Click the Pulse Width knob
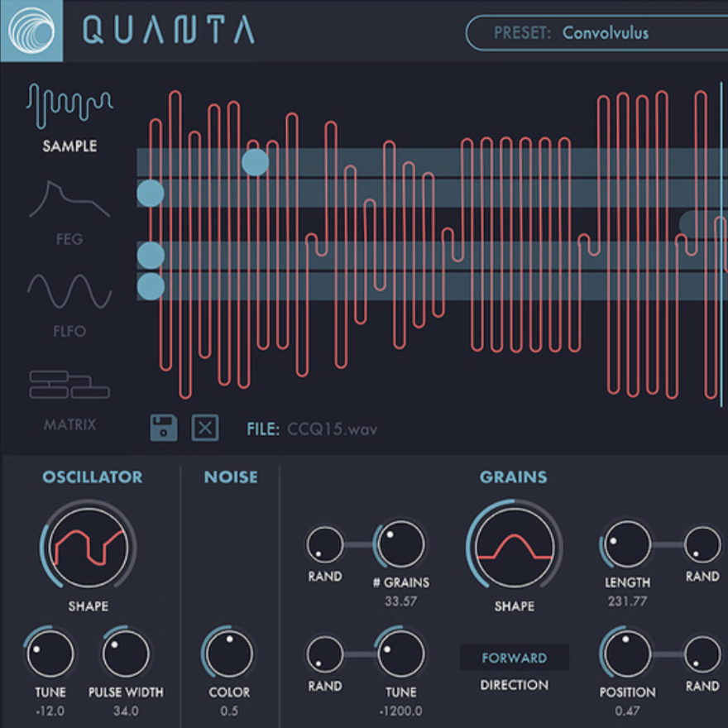Viewport: 728px width, 728px height. [125, 654]
